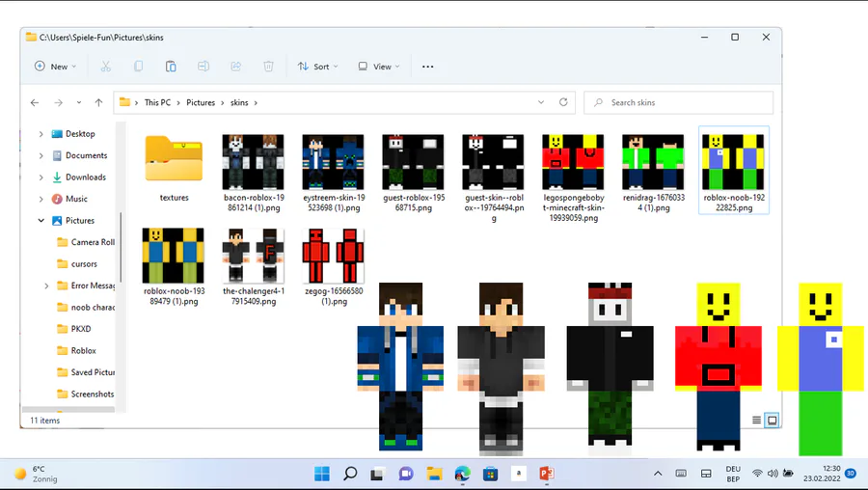The width and height of the screenshot is (868, 490).
Task: Select the textures folder
Action: (x=174, y=168)
